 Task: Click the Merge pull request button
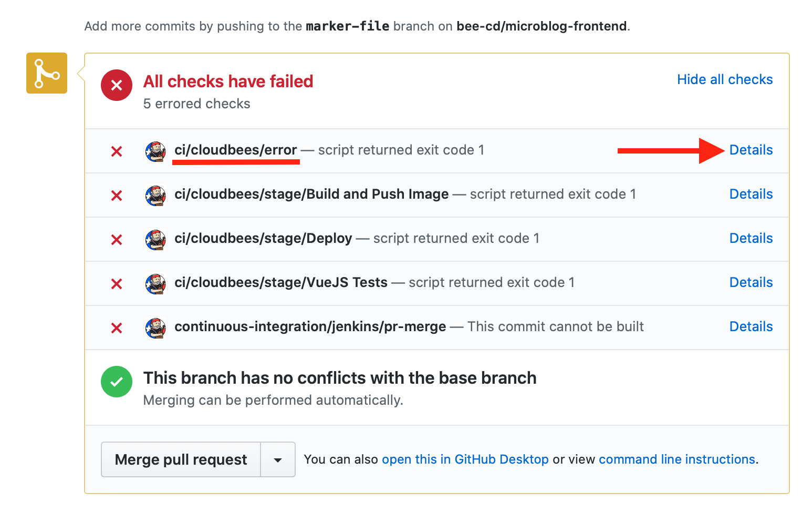(181, 460)
